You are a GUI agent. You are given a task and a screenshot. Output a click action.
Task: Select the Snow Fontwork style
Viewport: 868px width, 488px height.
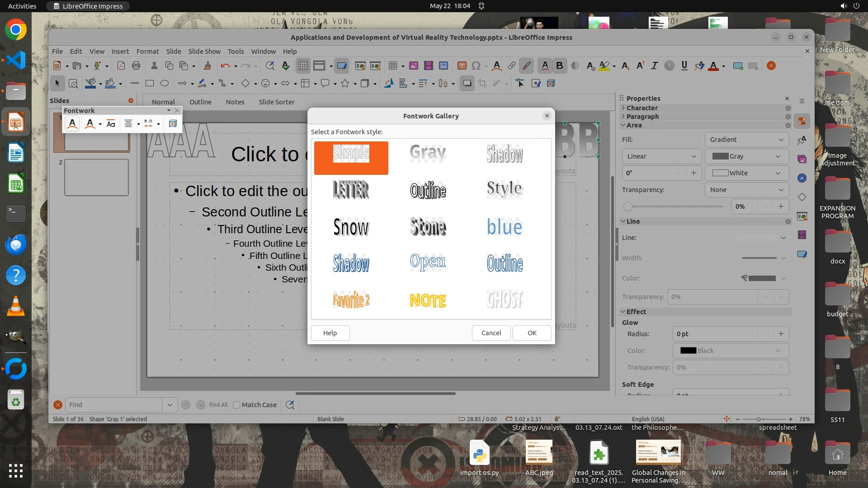[x=351, y=227]
